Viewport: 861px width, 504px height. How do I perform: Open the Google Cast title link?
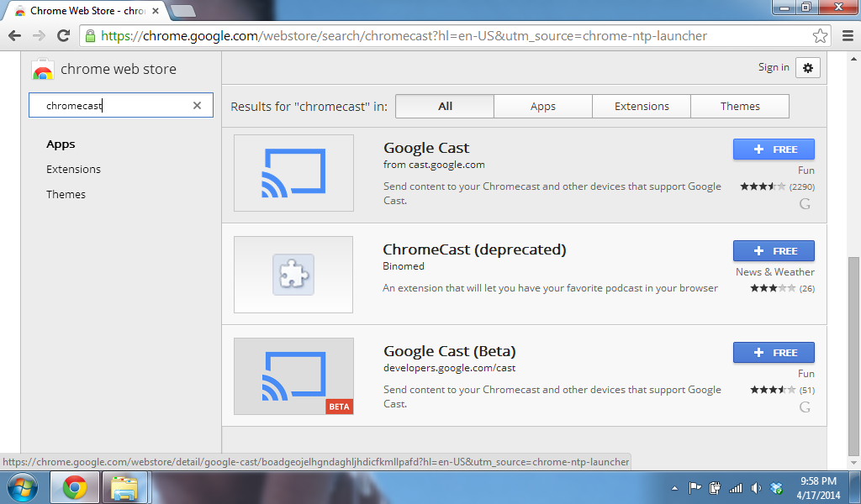point(426,148)
